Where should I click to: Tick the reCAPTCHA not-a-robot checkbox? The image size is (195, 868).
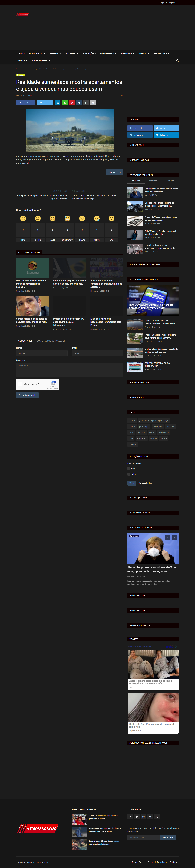pyautogui.click(x=20, y=384)
